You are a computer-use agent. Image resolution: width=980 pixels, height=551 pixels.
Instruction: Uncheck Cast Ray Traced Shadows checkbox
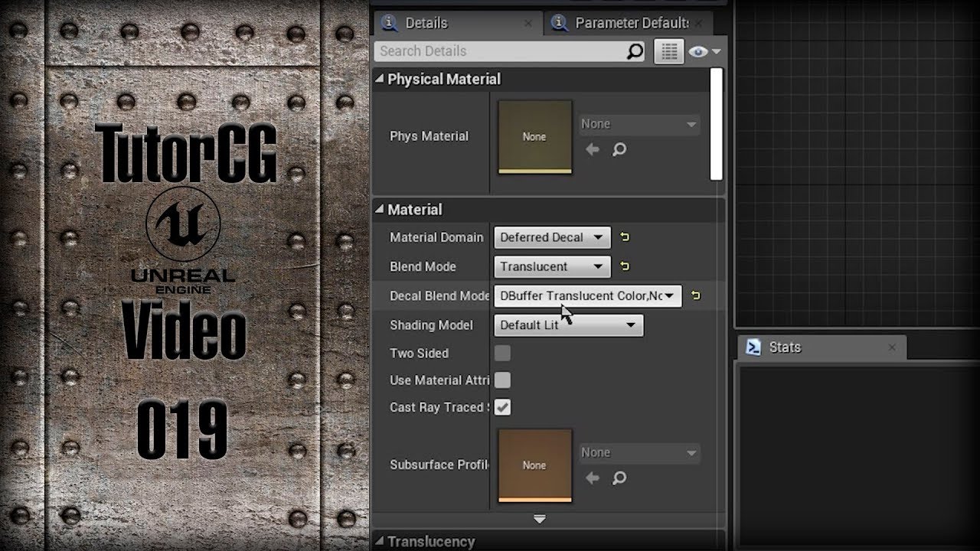click(x=502, y=408)
